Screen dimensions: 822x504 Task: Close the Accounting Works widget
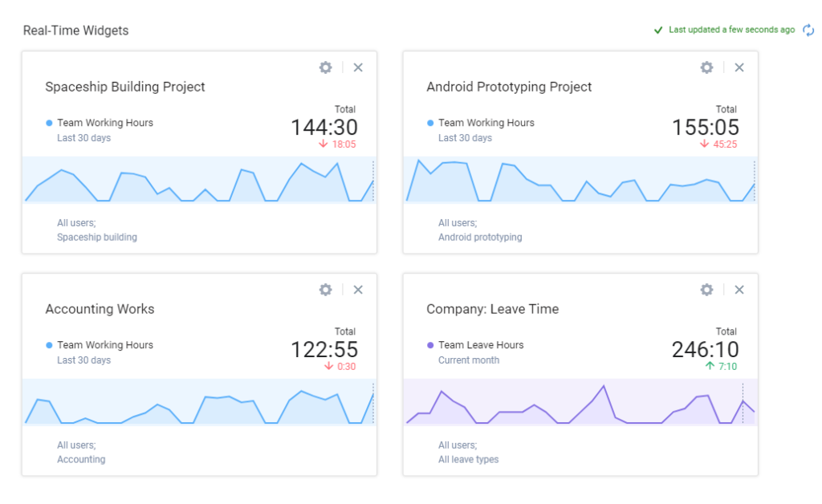(x=358, y=290)
